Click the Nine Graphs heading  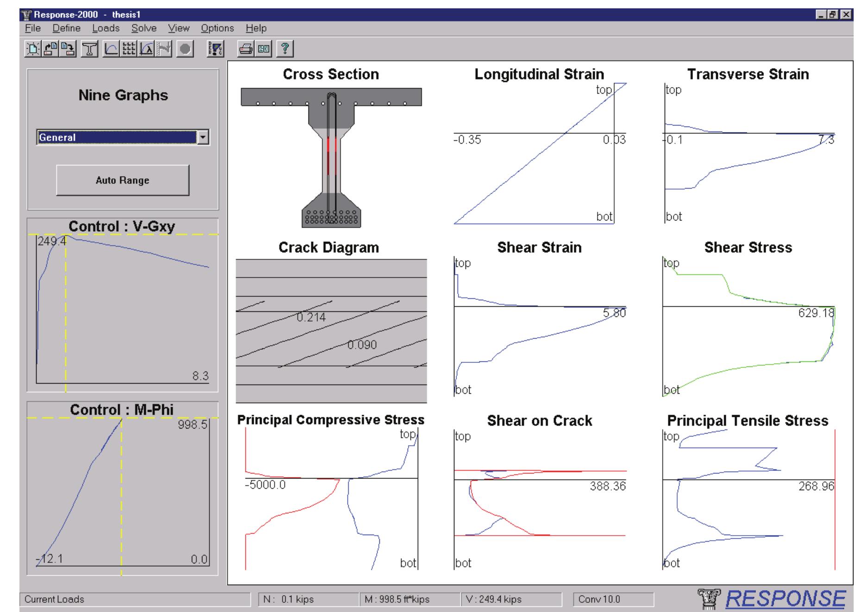click(x=123, y=95)
